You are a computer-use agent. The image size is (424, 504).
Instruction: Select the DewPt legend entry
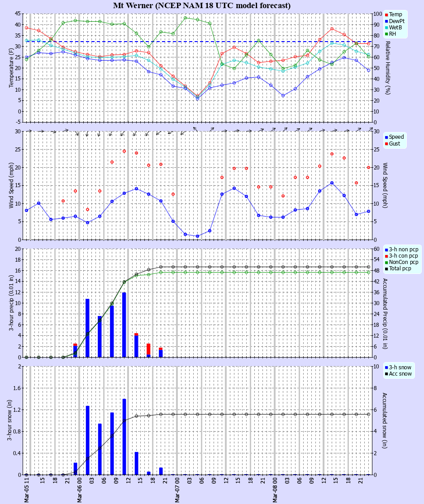coord(397,21)
